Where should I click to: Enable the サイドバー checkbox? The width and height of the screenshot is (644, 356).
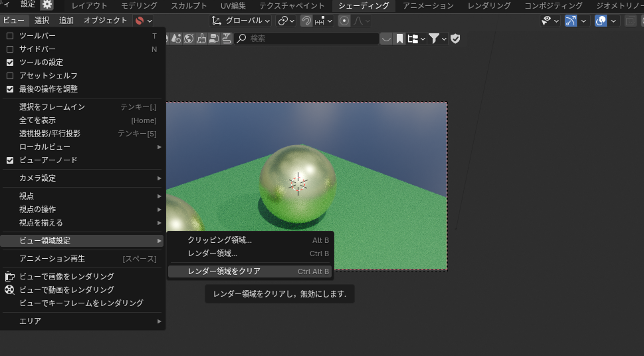(10, 49)
